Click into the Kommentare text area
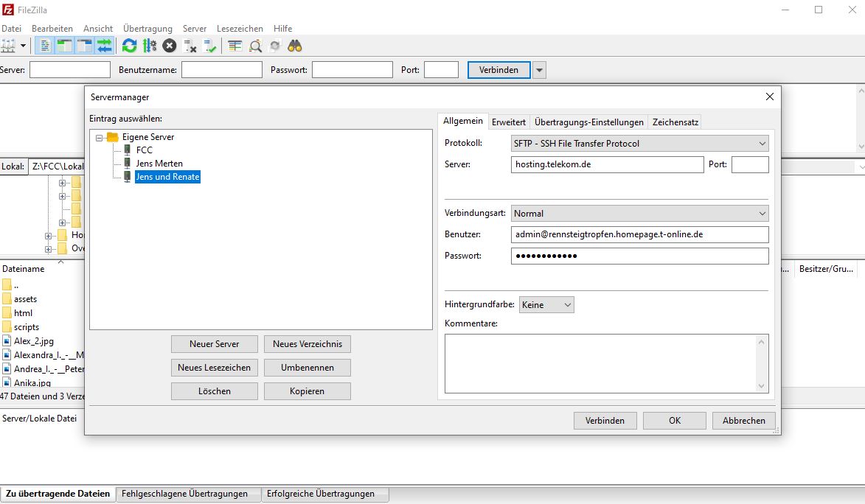This screenshot has height=504, width=865. pos(601,363)
